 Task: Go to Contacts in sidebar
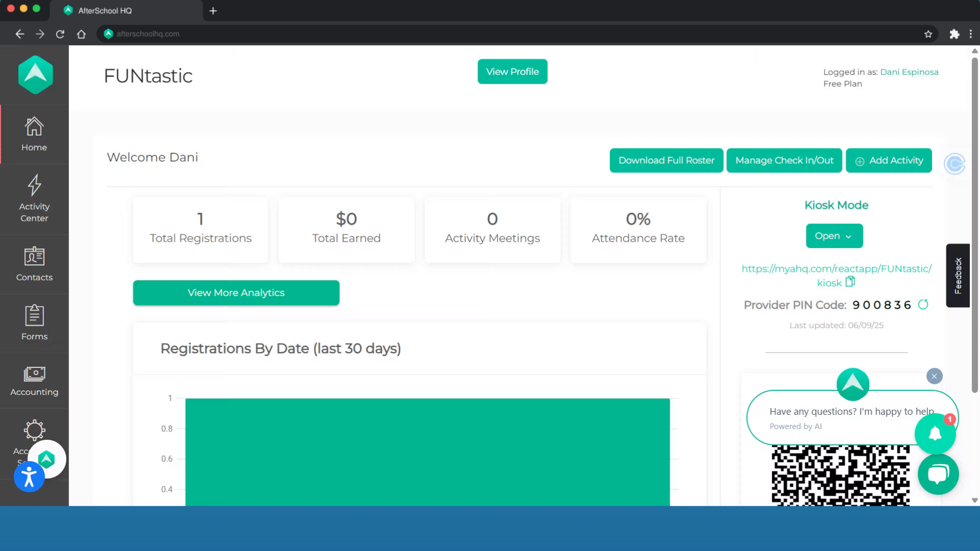tap(34, 264)
